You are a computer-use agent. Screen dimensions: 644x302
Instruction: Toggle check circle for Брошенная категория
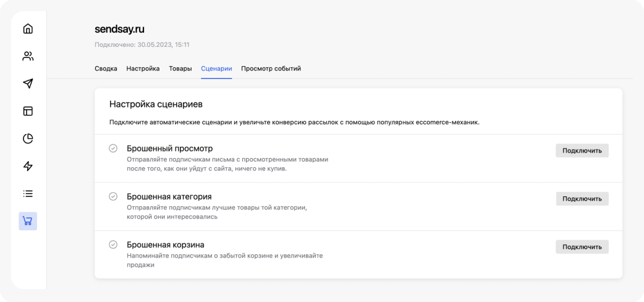[x=113, y=196]
